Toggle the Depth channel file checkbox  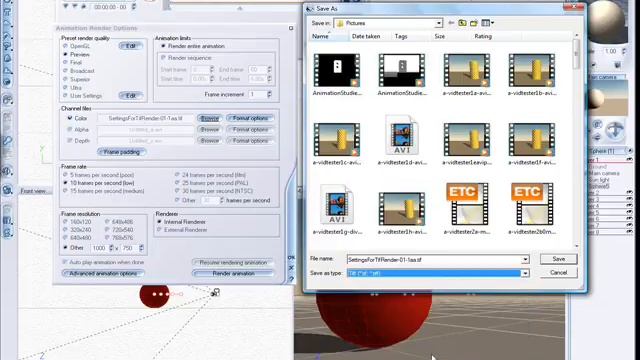[x=69, y=140]
